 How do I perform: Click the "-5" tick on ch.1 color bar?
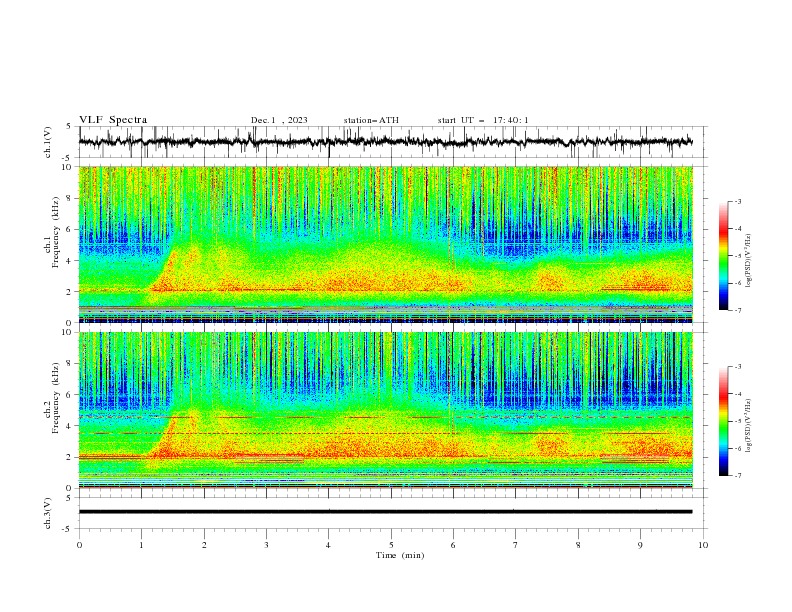pos(738,256)
